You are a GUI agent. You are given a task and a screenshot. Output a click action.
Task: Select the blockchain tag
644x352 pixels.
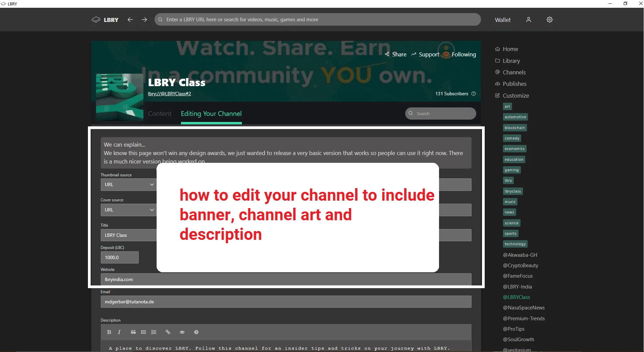514,128
